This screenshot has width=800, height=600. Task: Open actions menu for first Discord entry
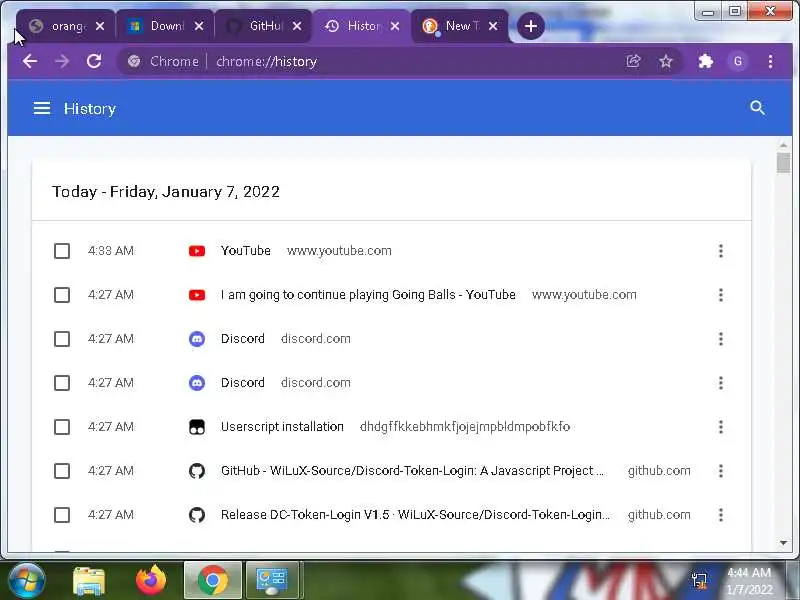[720, 339]
